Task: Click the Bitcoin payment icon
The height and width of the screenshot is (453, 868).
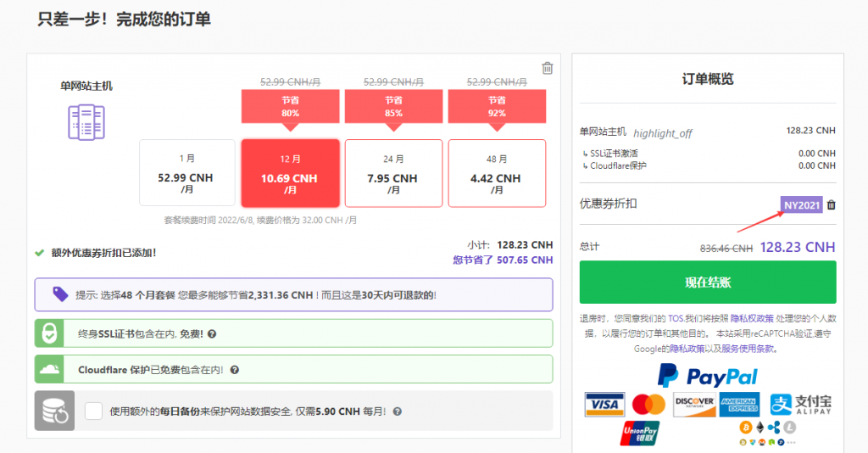Action: tap(746, 427)
